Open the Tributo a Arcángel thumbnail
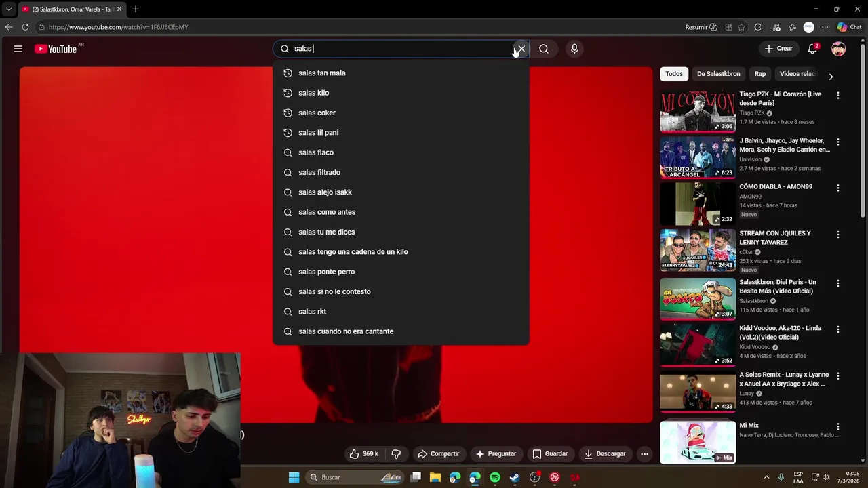This screenshot has width=868, height=488. coord(698,157)
